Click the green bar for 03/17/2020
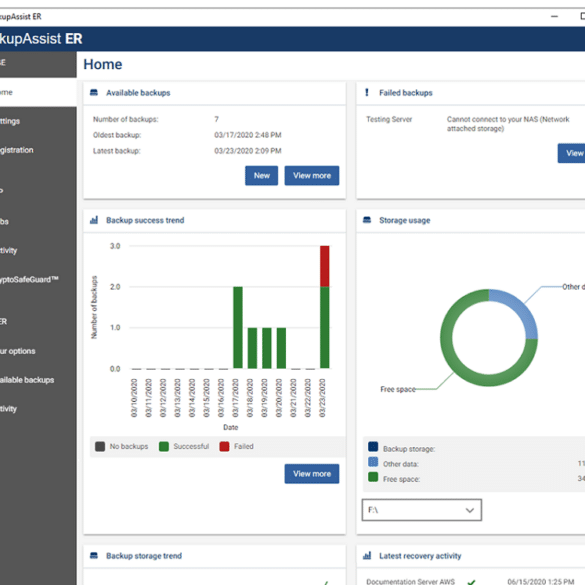Viewport: 585px width, 585px height. click(x=238, y=327)
